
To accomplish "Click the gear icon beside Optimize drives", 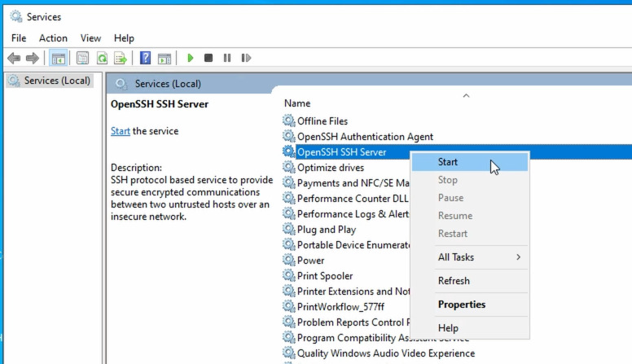I will tap(288, 167).
